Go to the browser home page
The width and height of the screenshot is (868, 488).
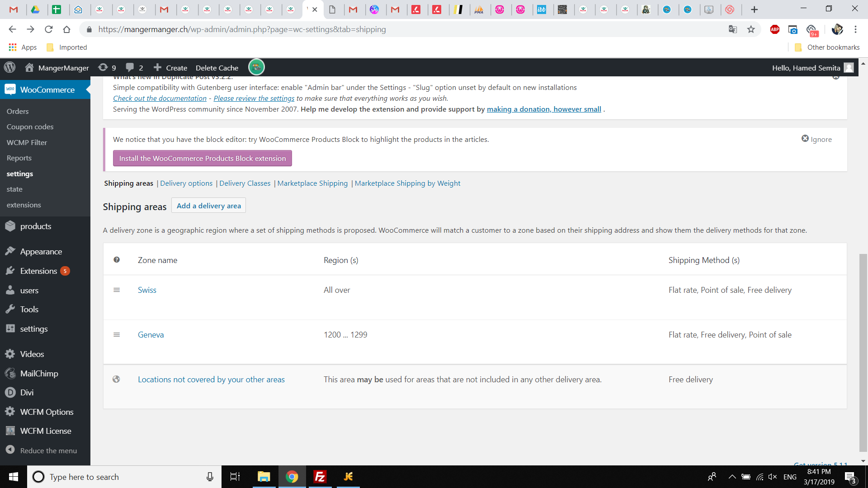[66, 29]
